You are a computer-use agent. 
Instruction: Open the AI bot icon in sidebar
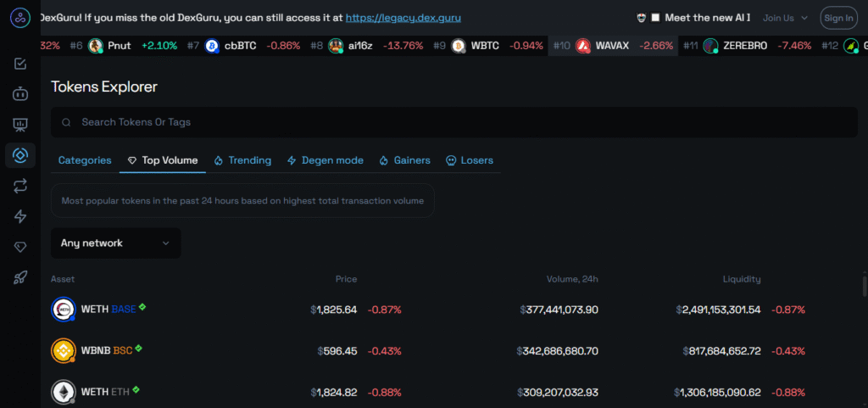click(20, 94)
